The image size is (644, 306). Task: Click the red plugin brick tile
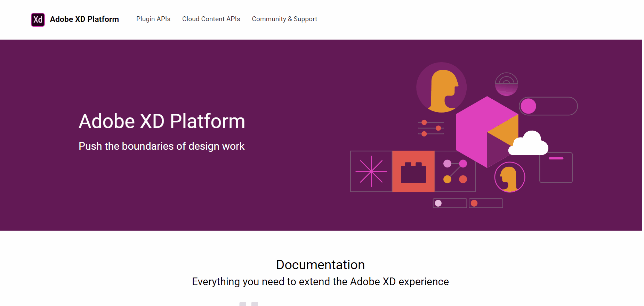[x=413, y=171]
